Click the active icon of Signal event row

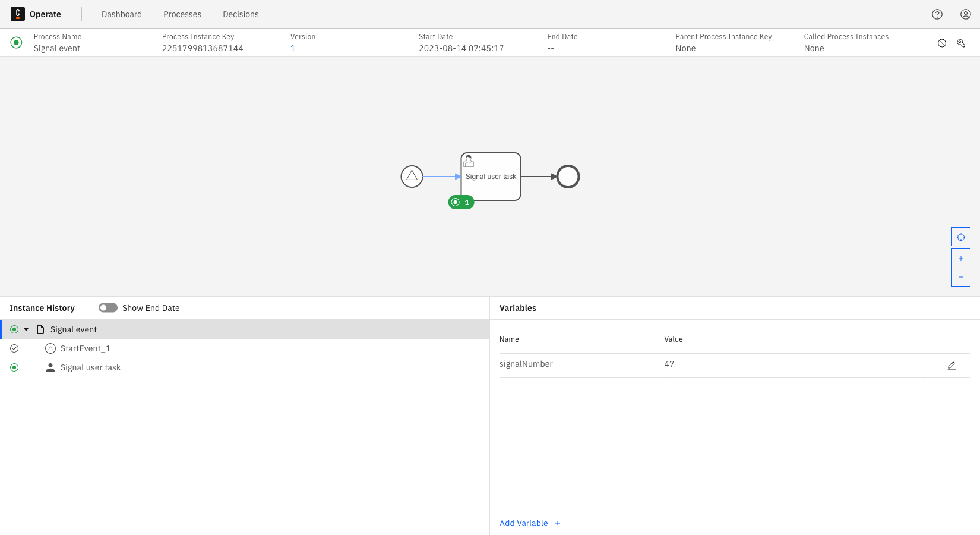click(14, 329)
